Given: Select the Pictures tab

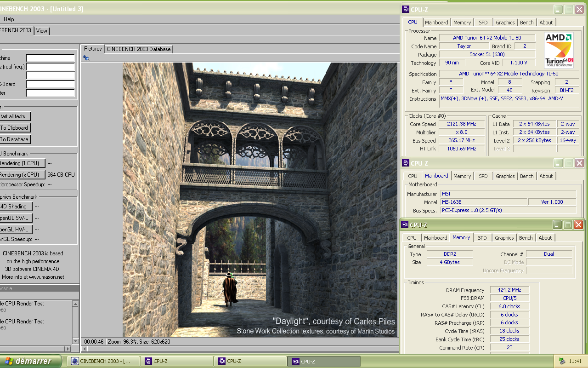Looking at the screenshot, I should (x=93, y=49).
